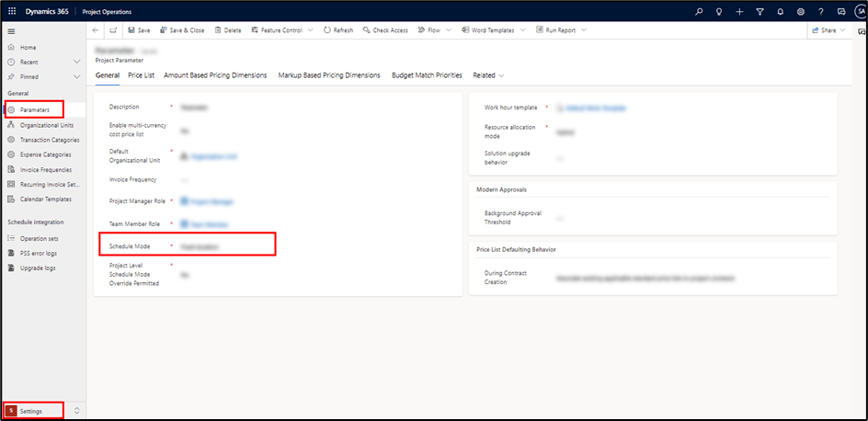This screenshot has width=868, height=421.
Task: Open the app launcher waffle icon
Action: coord(12,12)
